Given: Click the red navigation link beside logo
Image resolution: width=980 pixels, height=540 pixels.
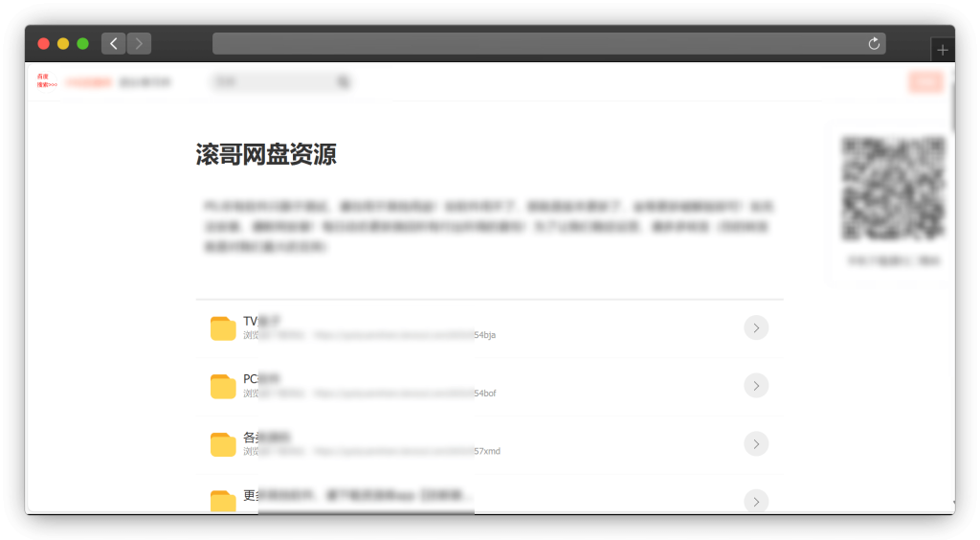Looking at the screenshot, I should [89, 82].
